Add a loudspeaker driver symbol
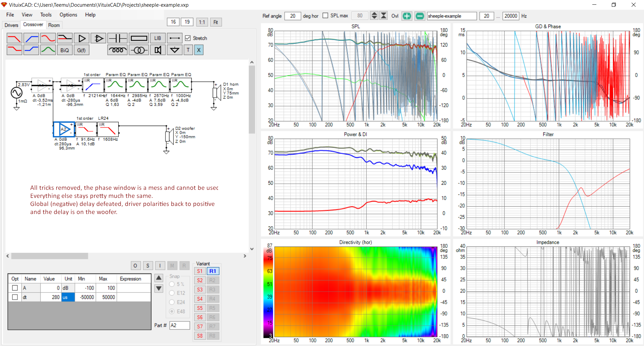644x346 pixels. click(x=158, y=50)
